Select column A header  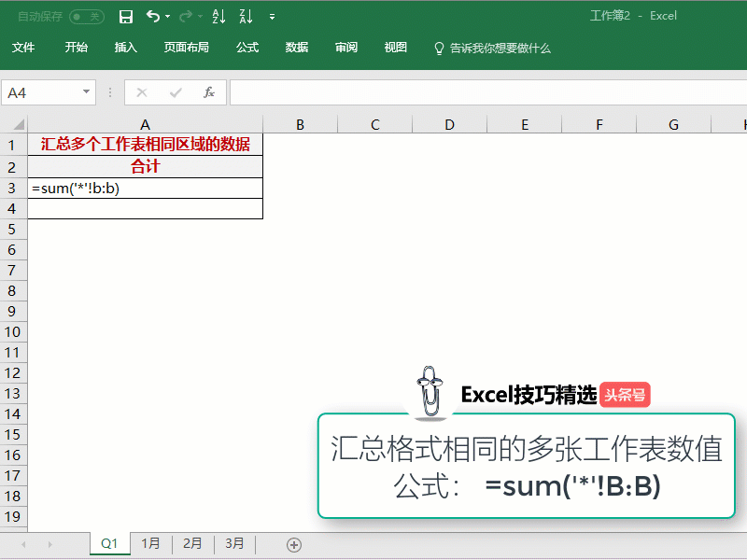pyautogui.click(x=146, y=125)
